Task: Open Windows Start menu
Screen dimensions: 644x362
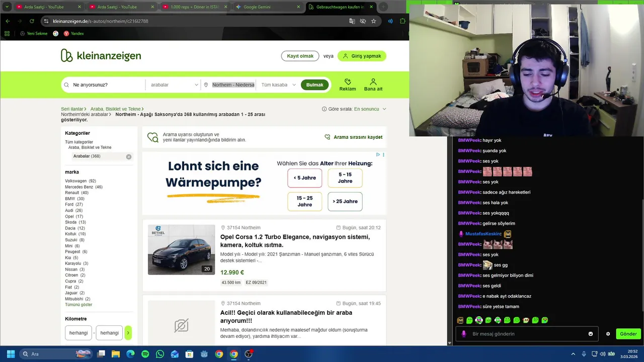Action: tap(10, 354)
